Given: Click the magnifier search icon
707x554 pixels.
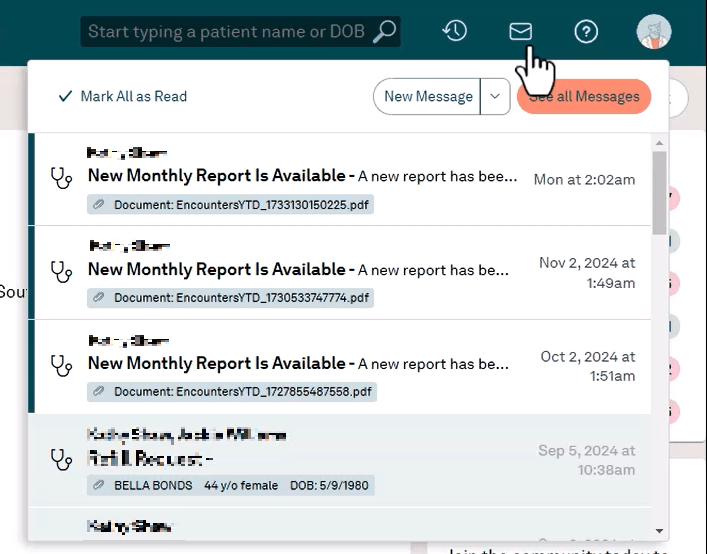Looking at the screenshot, I should (385, 32).
